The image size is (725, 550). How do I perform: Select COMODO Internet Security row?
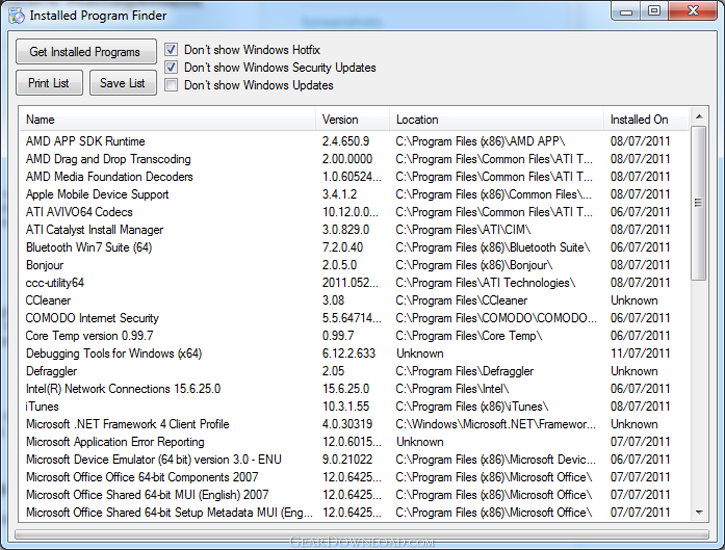(355, 318)
